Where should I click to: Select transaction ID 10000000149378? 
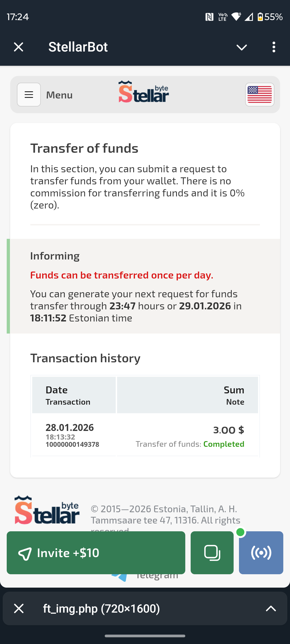pyautogui.click(x=73, y=445)
